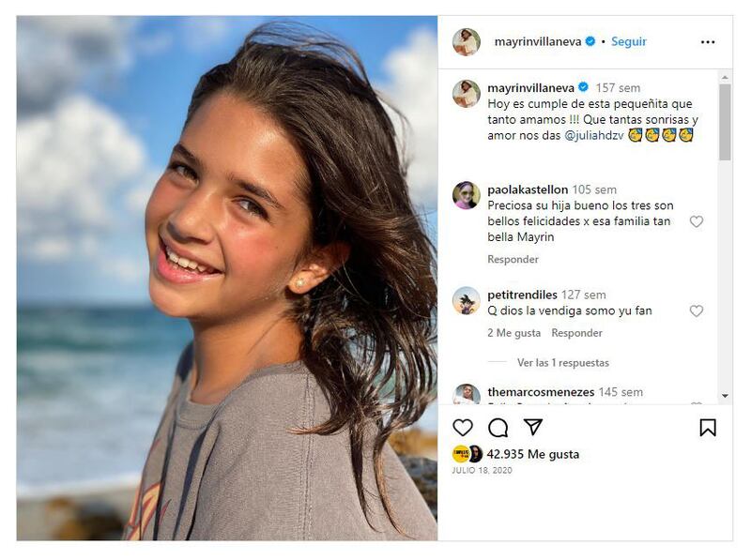The height and width of the screenshot is (560, 751).
Task: Open comments via the speech bubble icon
Action: point(498,428)
